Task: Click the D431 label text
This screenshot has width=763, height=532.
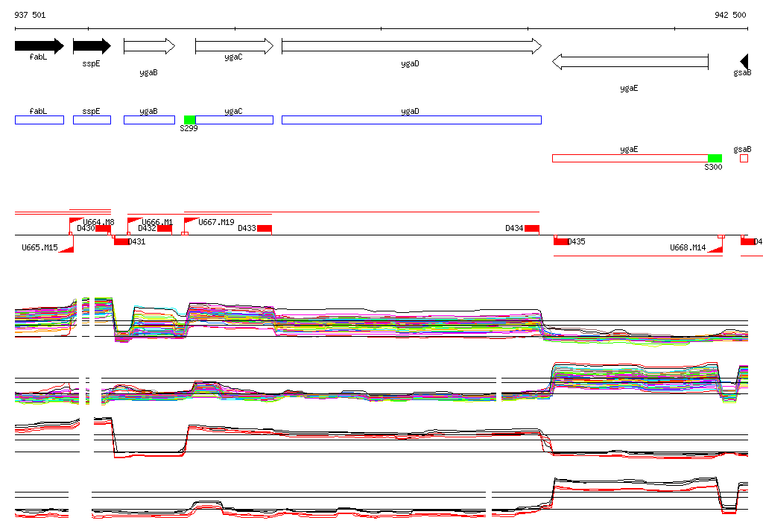Action: 137,241
